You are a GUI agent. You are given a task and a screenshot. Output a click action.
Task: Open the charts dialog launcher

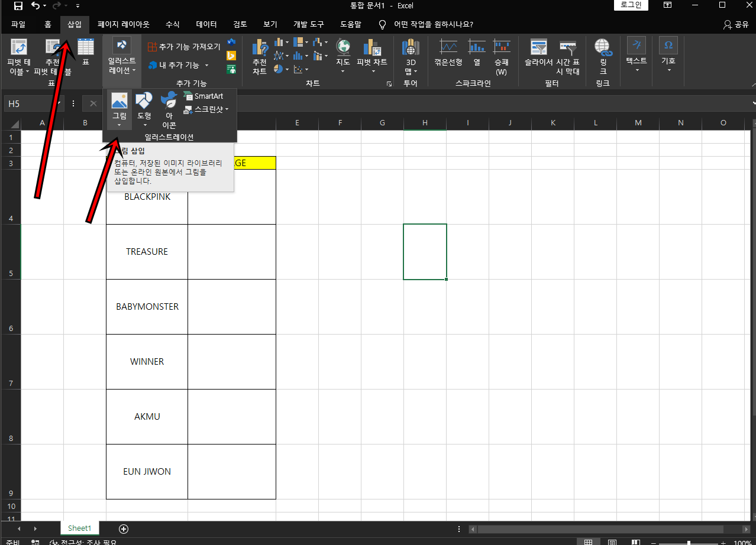(x=389, y=84)
